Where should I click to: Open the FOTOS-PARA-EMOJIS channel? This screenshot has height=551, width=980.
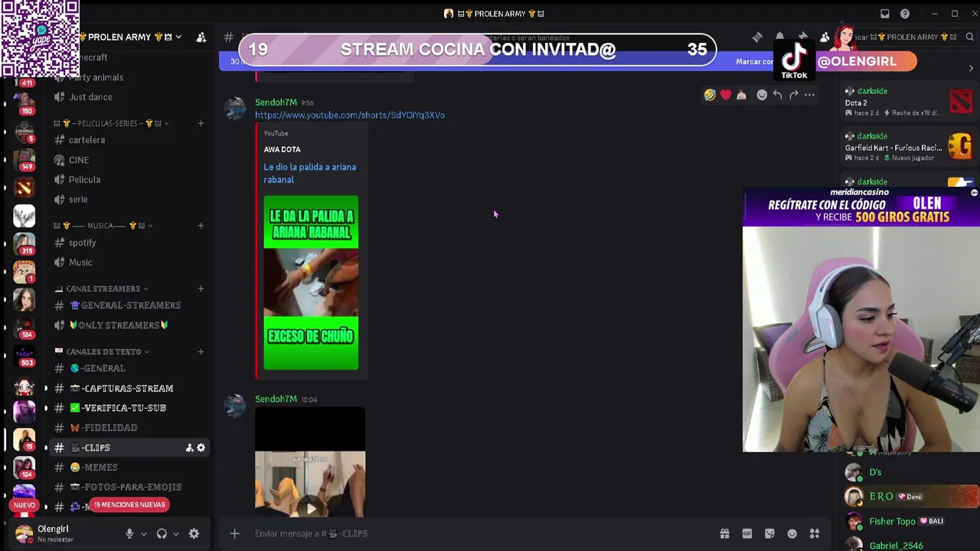128,487
